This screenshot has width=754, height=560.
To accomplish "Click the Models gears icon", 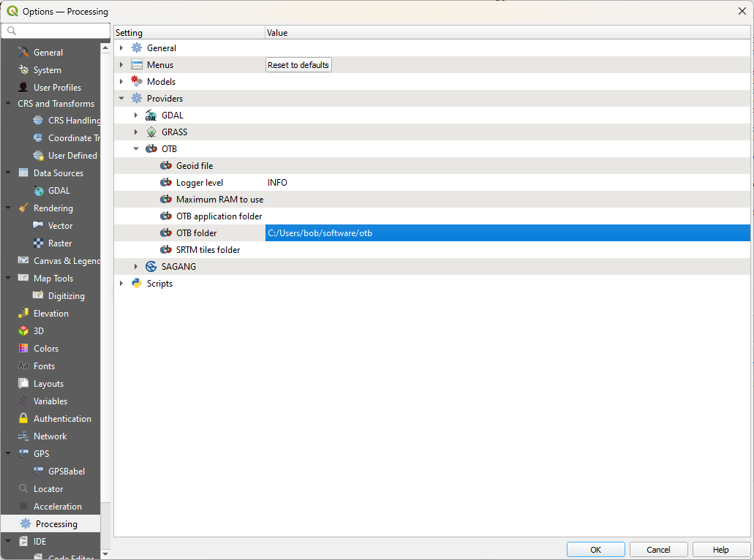I will [x=137, y=82].
